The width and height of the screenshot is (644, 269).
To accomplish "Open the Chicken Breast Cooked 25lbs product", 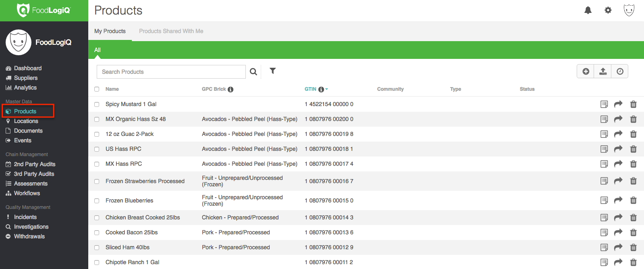I will click(x=143, y=217).
